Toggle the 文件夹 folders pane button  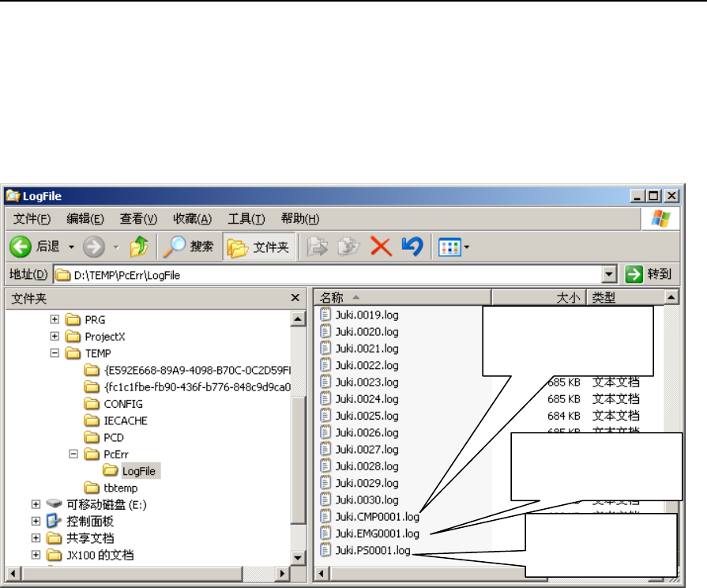click(258, 247)
